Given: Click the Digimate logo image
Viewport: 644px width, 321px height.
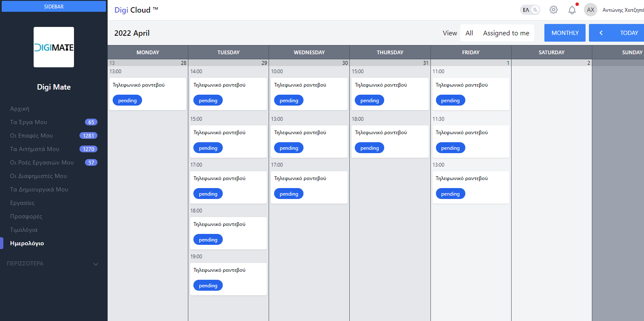Looking at the screenshot, I should pyautogui.click(x=54, y=47).
